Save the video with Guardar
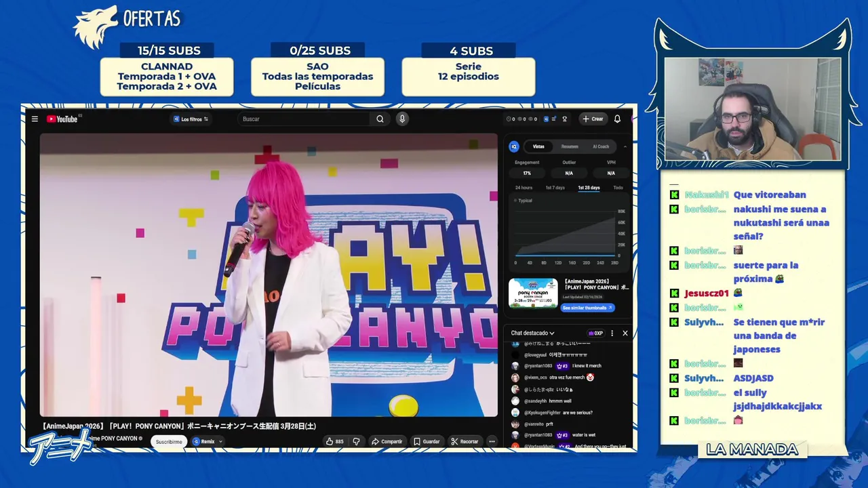This screenshot has width=868, height=488. click(427, 442)
